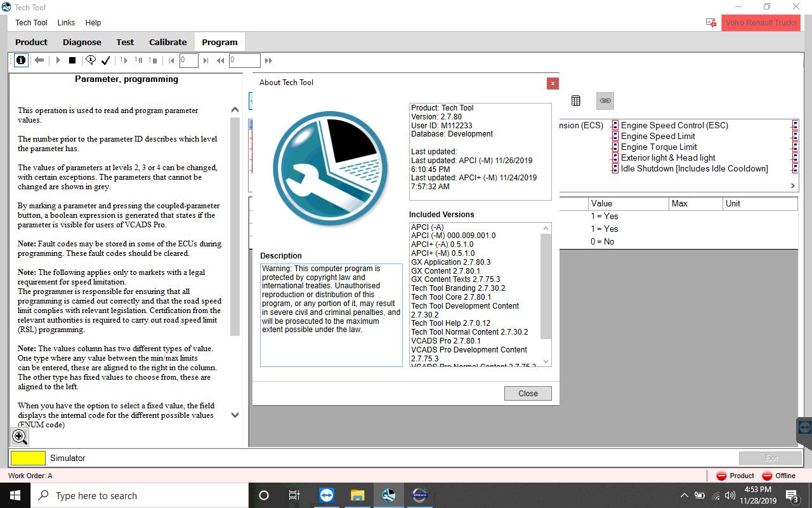Click the taskbar search box
812x508 pixels.
[140, 495]
